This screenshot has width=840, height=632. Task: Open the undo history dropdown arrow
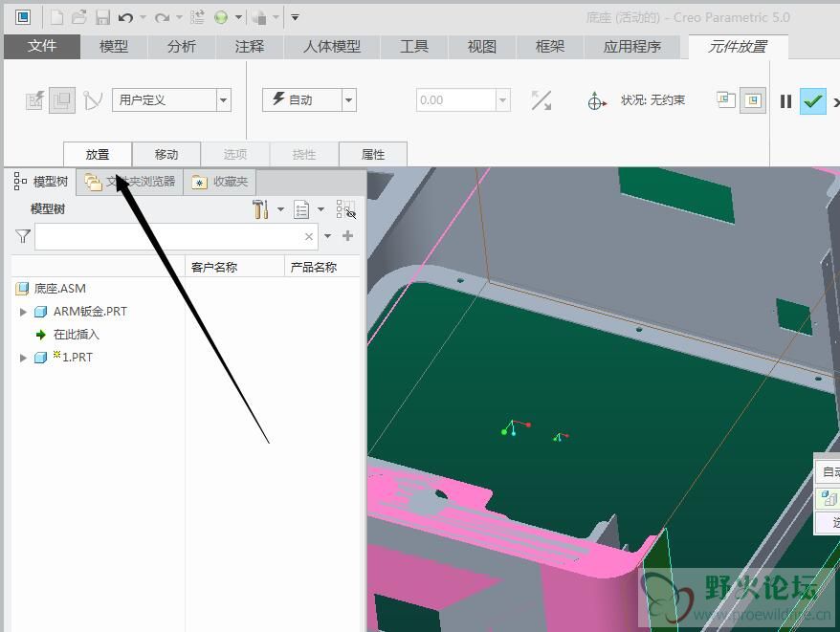click(x=144, y=17)
